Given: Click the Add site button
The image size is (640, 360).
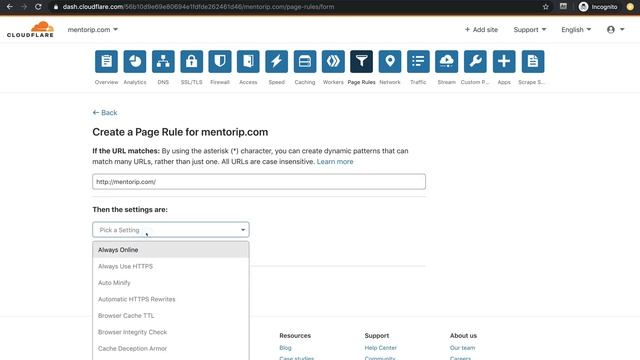Looking at the screenshot, I should coord(481,29).
